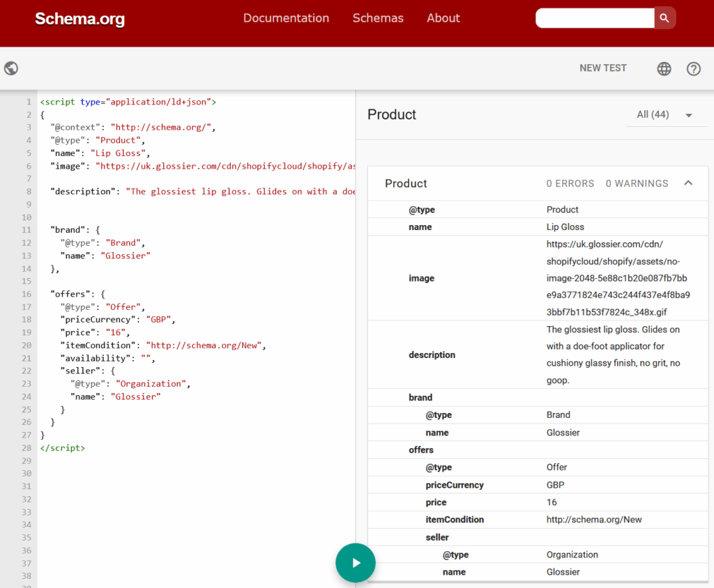714x588 pixels.
Task: Click line number 16 in the code editor
Action: [x=26, y=293]
